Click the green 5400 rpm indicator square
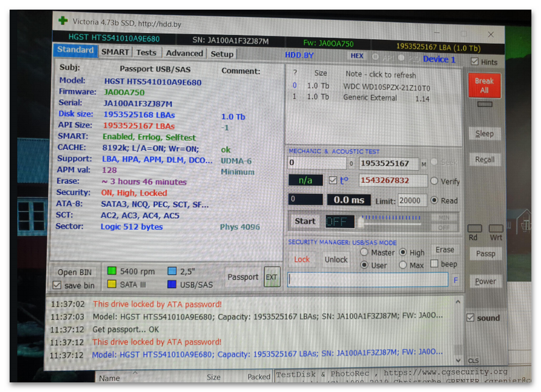 112,271
